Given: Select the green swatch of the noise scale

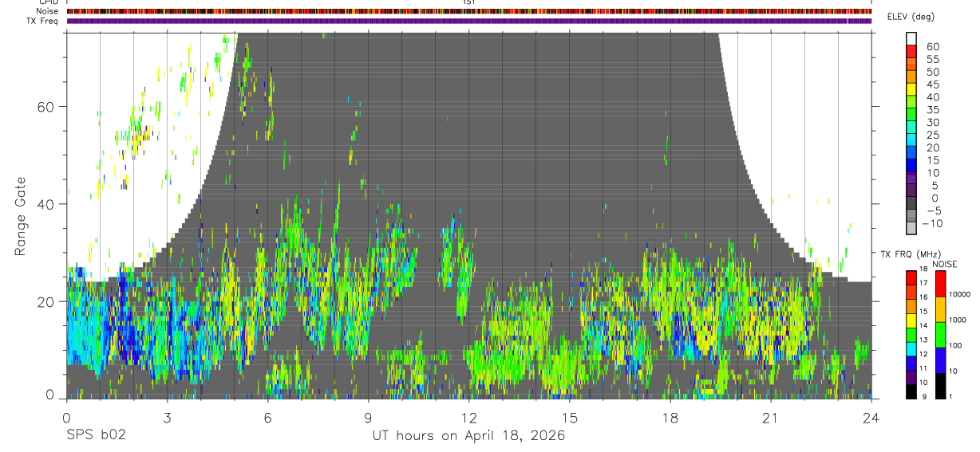Looking at the screenshot, I should 939,335.
